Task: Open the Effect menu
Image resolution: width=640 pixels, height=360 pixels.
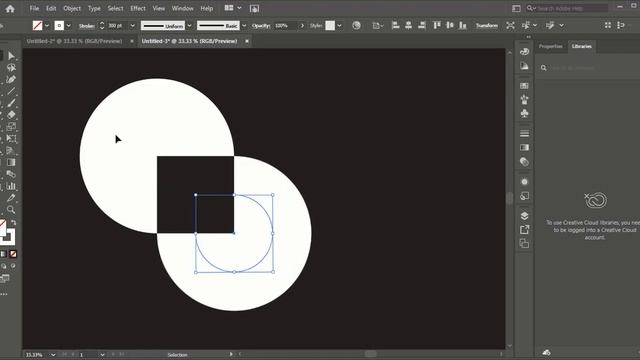Action: point(138,8)
